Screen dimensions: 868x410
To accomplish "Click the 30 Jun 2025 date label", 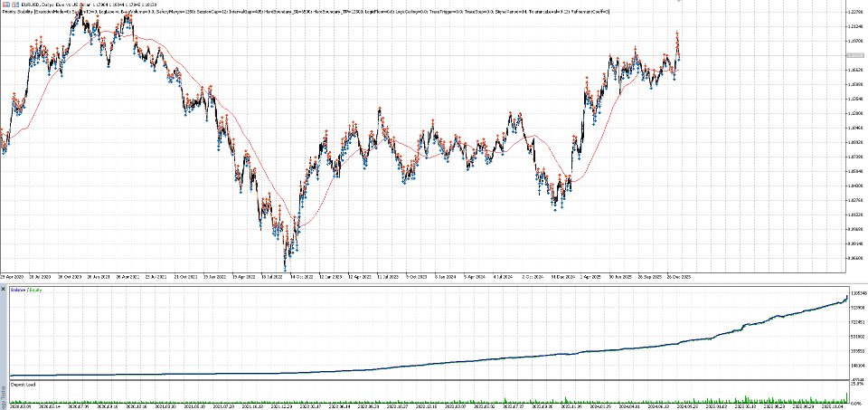I will point(620,277).
